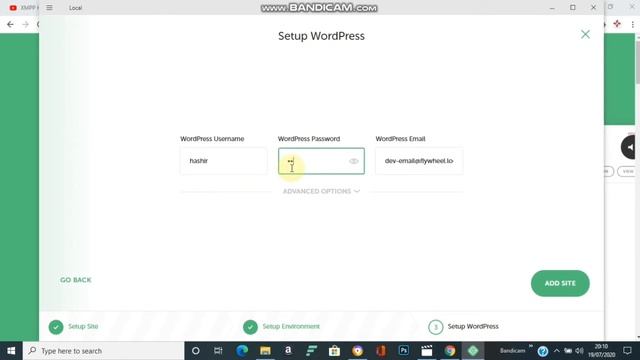Screen dimensions: 640x360
Task: Open the Windows Start menu
Action: [11, 351]
